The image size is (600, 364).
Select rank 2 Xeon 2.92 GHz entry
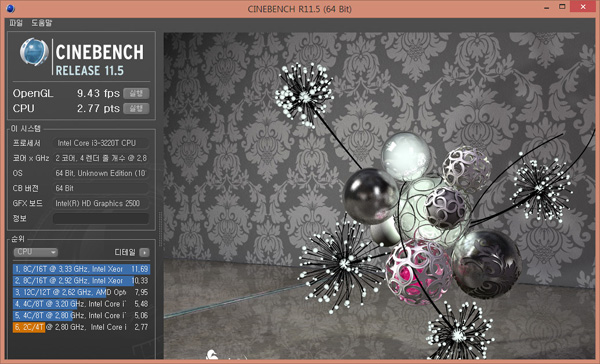[x=81, y=281]
